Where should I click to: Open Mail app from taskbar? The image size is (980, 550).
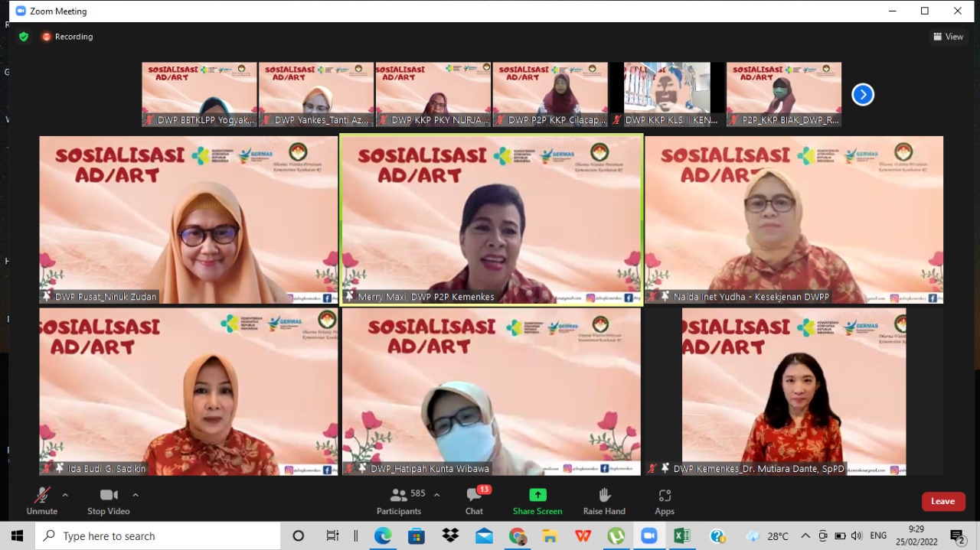[484, 536]
